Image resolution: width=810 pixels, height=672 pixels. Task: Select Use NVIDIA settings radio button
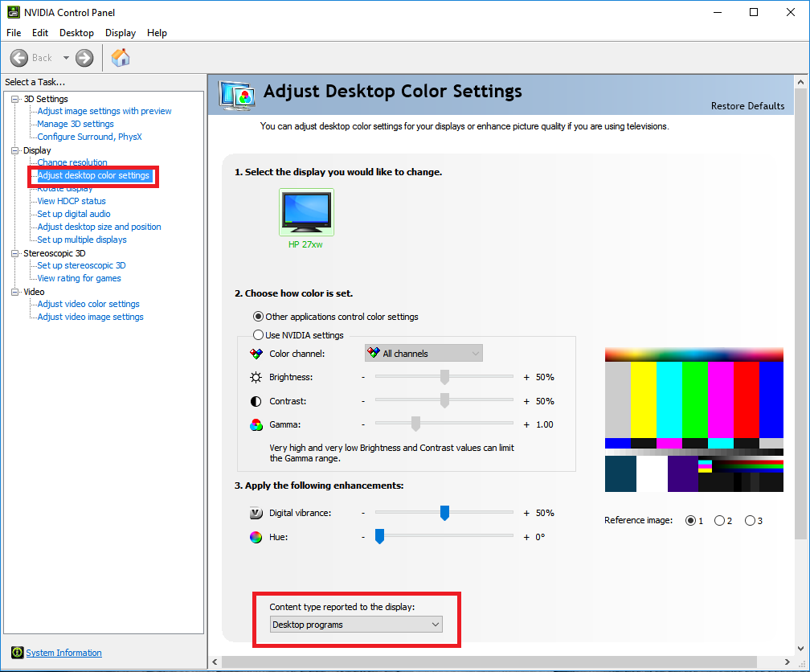(258, 335)
